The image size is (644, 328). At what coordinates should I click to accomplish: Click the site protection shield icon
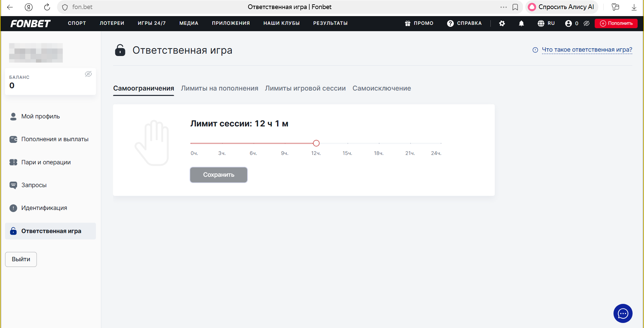tap(65, 7)
